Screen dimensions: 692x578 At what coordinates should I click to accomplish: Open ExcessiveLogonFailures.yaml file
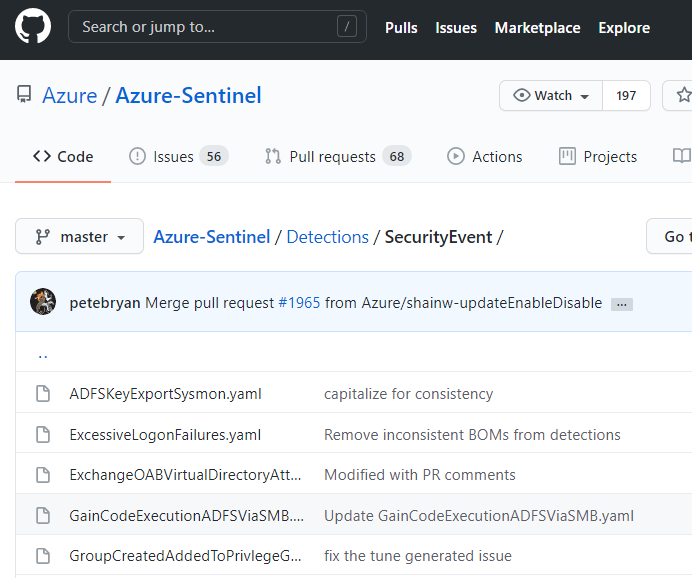point(165,435)
